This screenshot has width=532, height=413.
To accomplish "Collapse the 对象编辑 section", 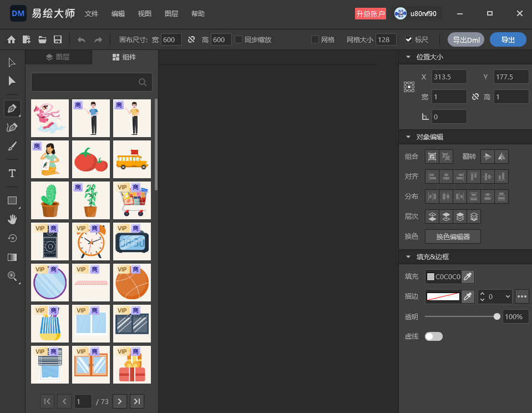I will coord(408,137).
